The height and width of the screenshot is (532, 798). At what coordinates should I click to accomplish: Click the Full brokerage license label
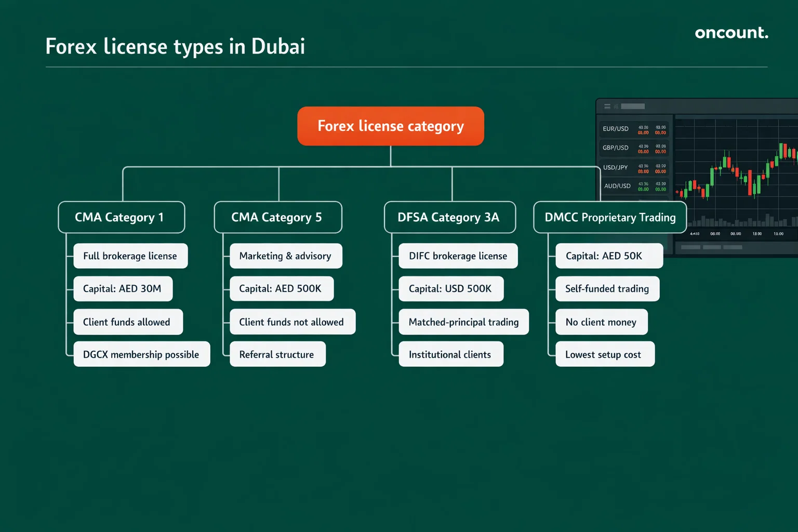[130, 256]
